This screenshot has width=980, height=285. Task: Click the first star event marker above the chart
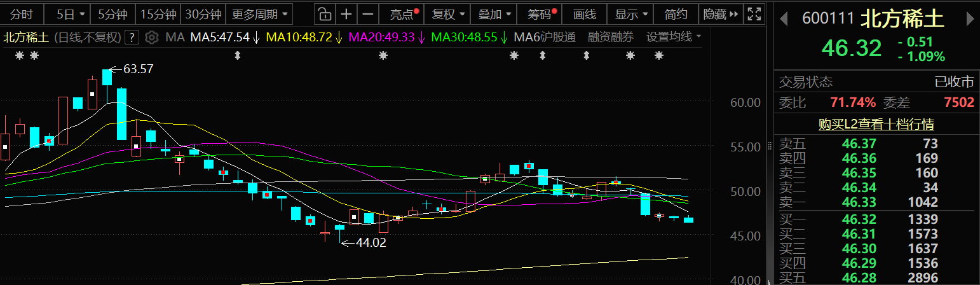(20, 56)
